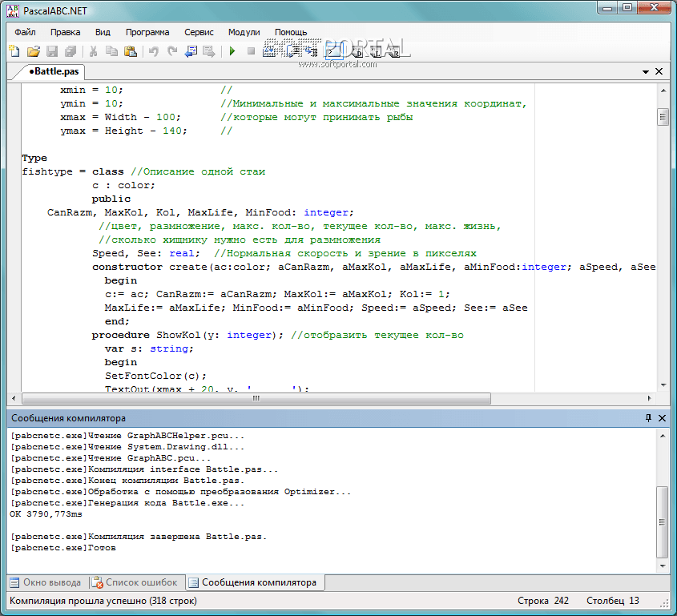Open the Сервис menu
Image resolution: width=677 pixels, height=616 pixels.
click(199, 32)
